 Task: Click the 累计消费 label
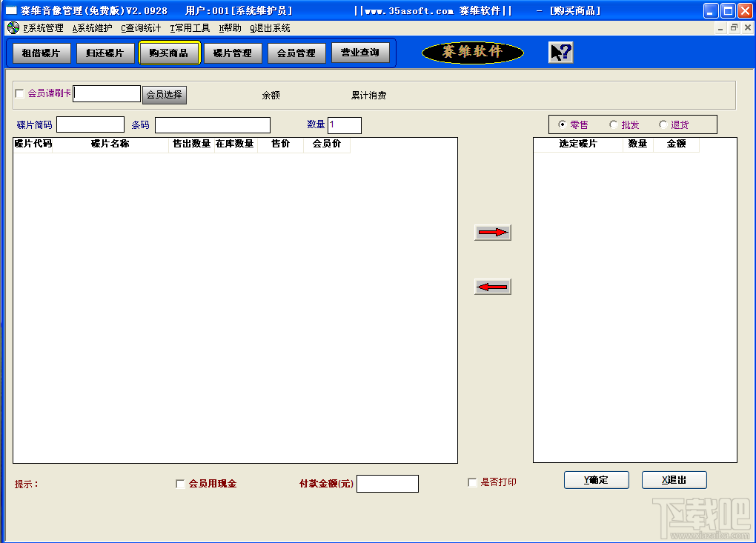pyautogui.click(x=368, y=96)
